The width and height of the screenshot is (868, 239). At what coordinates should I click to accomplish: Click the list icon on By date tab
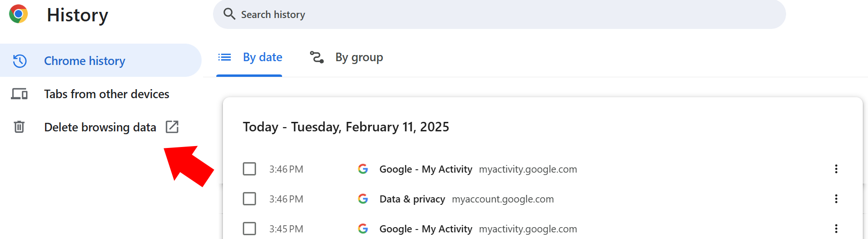coord(224,57)
